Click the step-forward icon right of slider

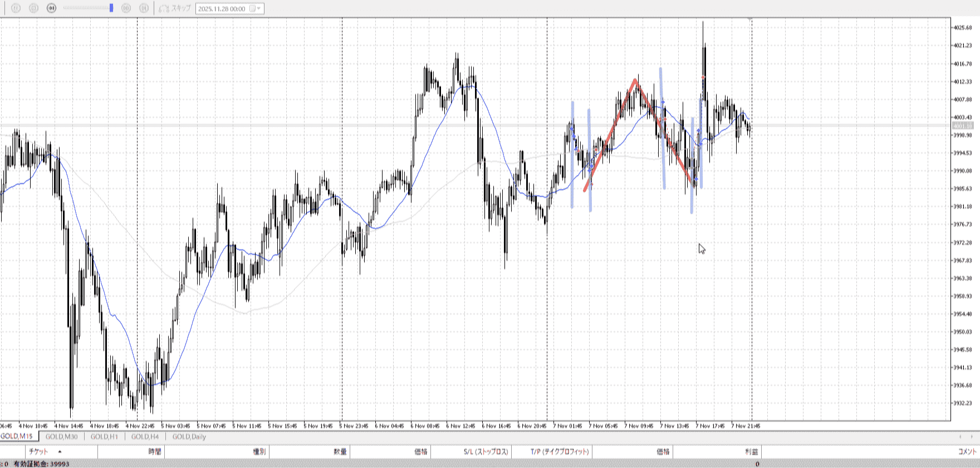pyautogui.click(x=126, y=8)
